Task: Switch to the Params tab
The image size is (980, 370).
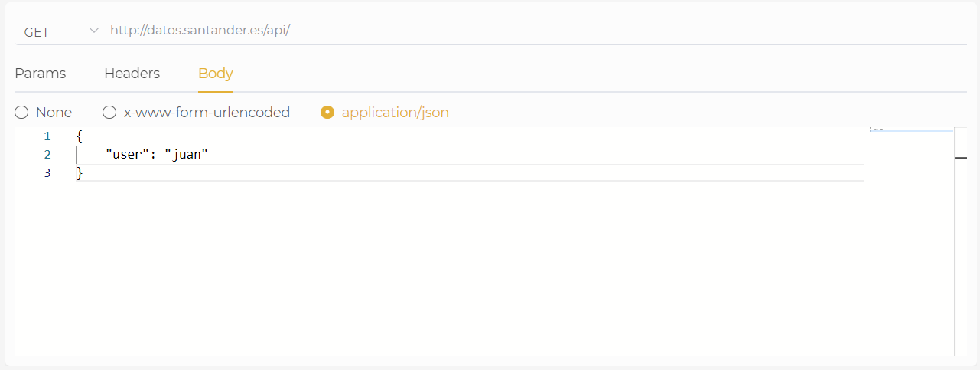Action: coord(41,74)
